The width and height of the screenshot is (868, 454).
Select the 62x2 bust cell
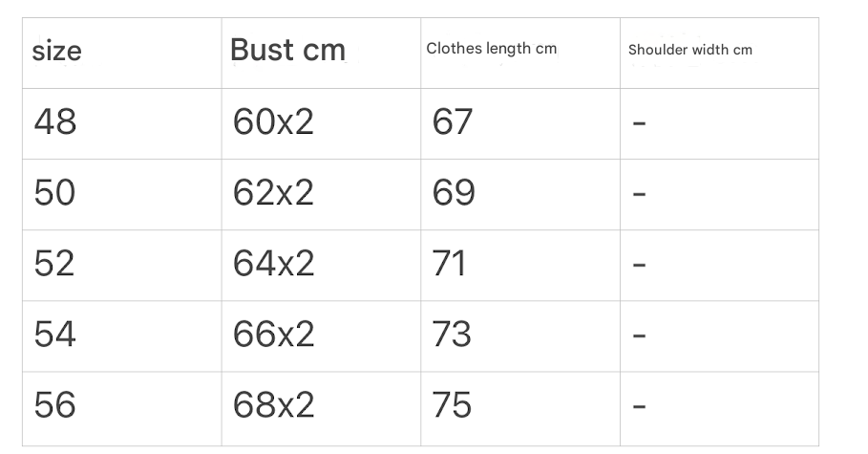click(273, 193)
